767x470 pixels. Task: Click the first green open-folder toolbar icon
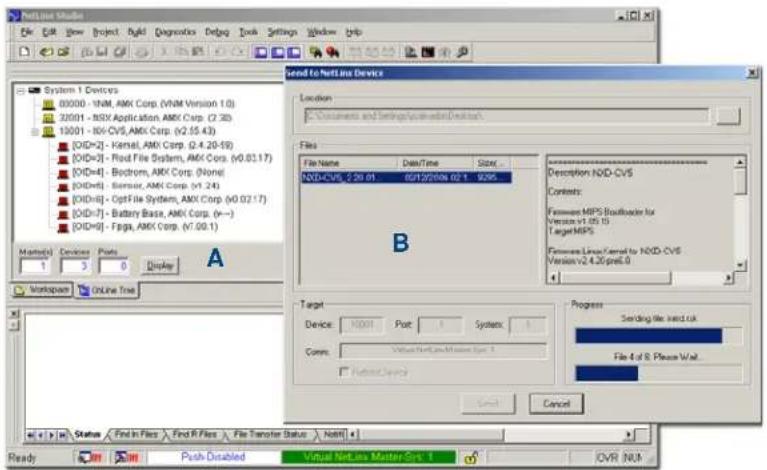point(46,52)
